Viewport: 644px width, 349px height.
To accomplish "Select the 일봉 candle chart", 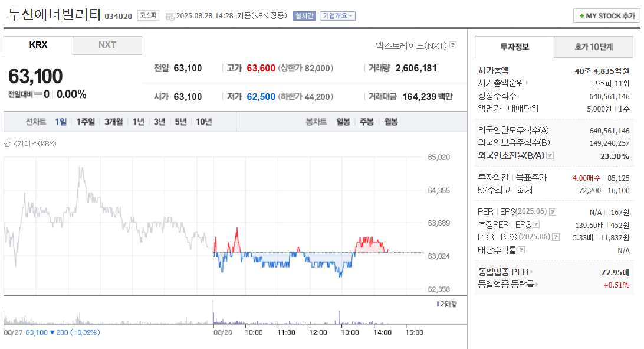I will [x=343, y=122].
